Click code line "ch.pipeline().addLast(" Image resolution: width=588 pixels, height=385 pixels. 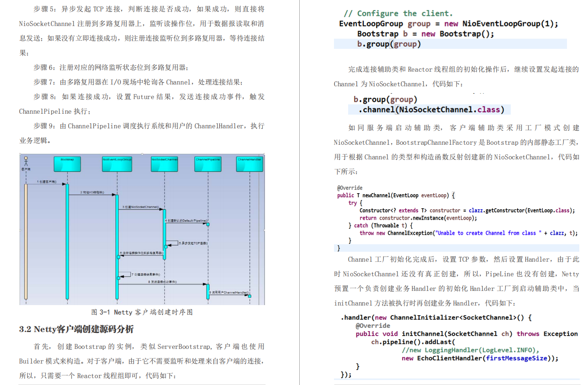tap(413, 342)
